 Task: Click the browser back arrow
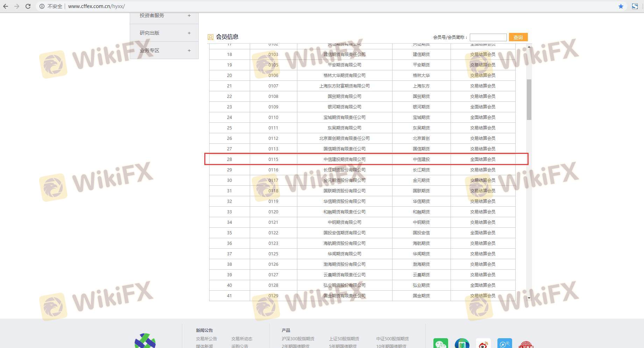(x=6, y=6)
